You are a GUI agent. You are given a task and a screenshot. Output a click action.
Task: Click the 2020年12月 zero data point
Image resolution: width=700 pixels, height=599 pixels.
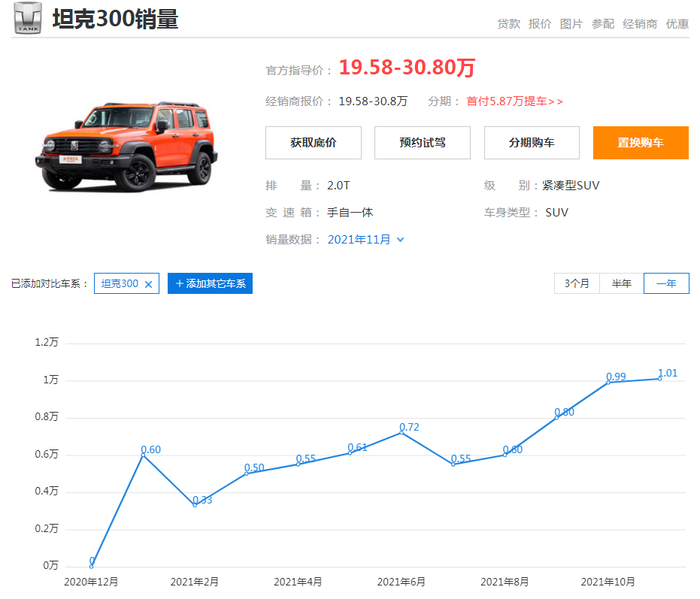tap(92, 567)
